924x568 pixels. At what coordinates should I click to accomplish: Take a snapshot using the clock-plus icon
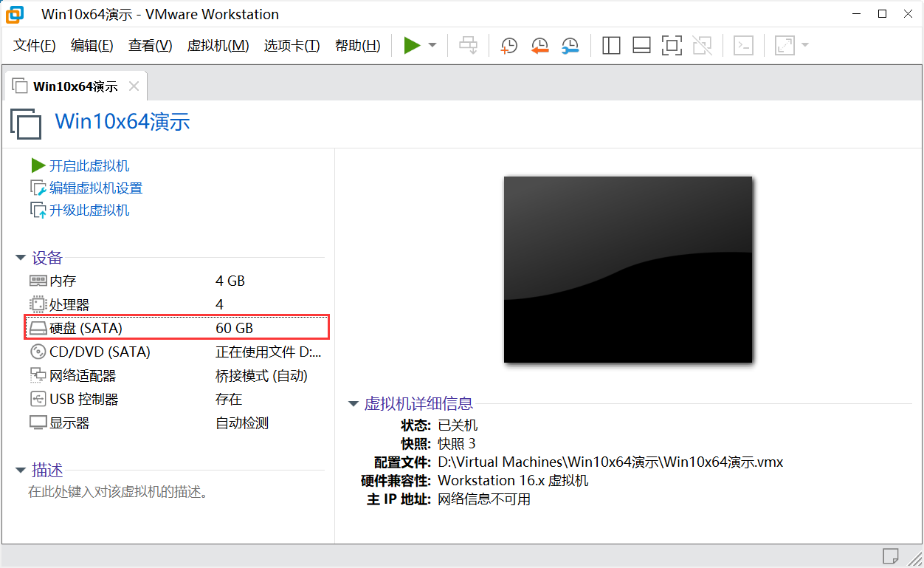tap(508, 46)
